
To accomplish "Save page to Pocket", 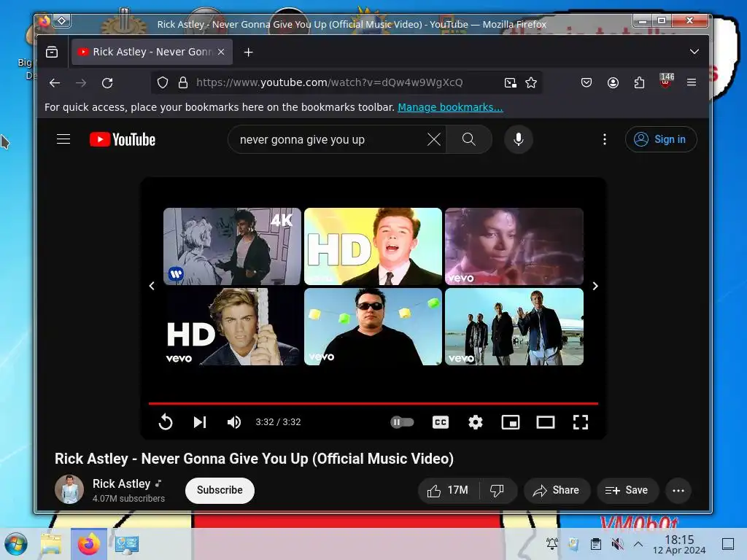I will pyautogui.click(x=587, y=83).
